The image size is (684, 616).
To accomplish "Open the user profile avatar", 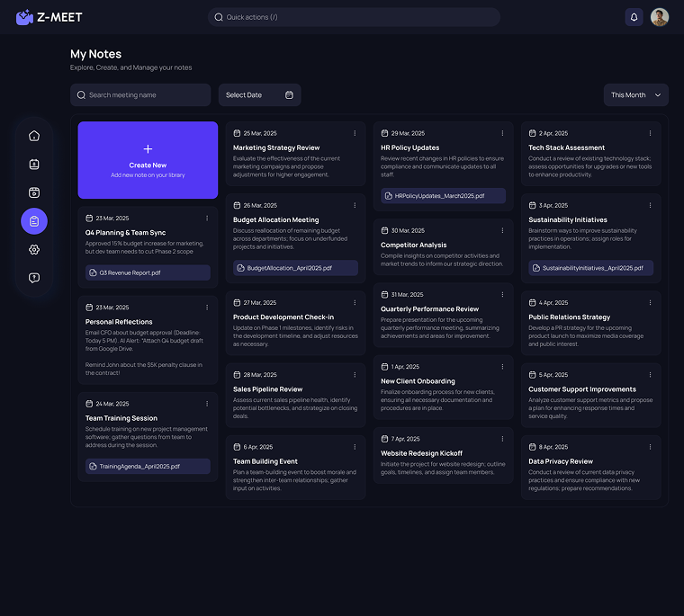I will point(660,17).
